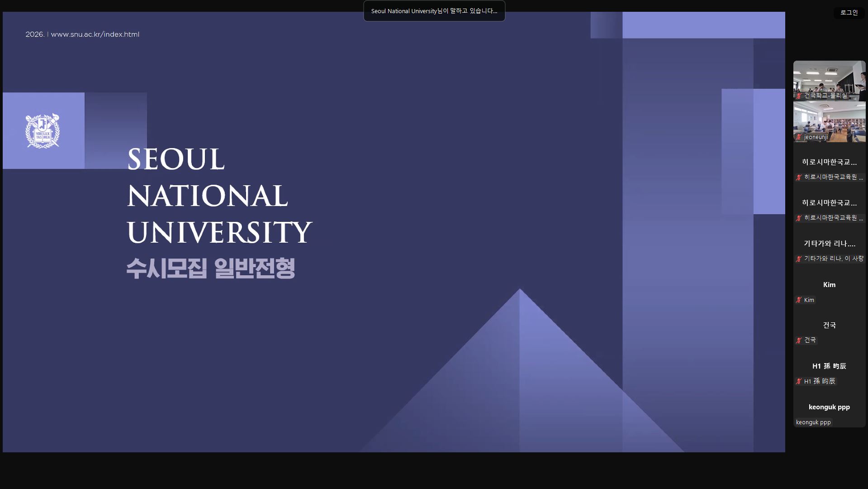Image resolution: width=868 pixels, height=489 pixels.
Task: Click the 로그인 button
Action: [849, 13]
